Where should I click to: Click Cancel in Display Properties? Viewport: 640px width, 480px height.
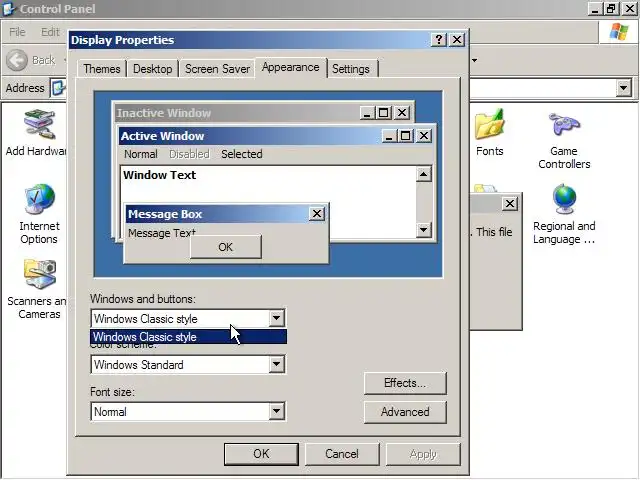click(x=342, y=454)
